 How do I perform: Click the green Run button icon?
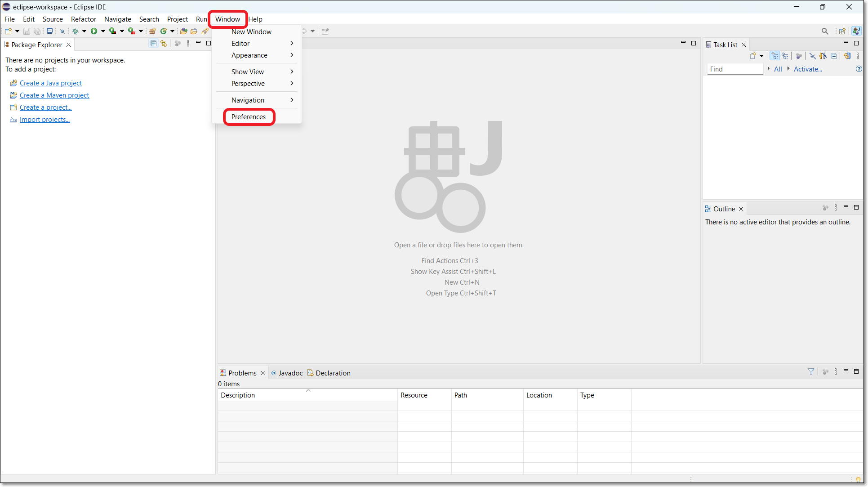tap(94, 31)
